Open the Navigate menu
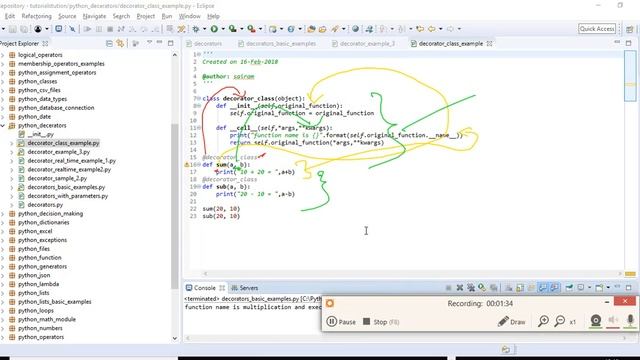This screenshot has height=360, width=640. point(94,16)
